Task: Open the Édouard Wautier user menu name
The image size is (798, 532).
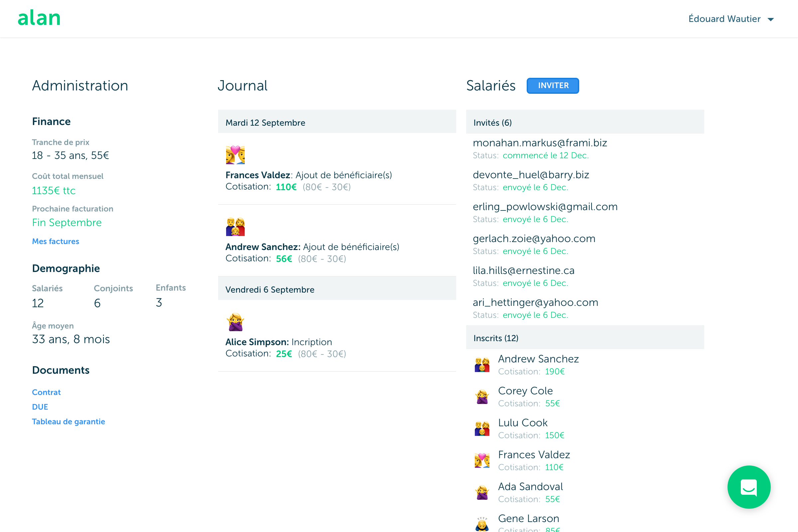Action: [724, 19]
